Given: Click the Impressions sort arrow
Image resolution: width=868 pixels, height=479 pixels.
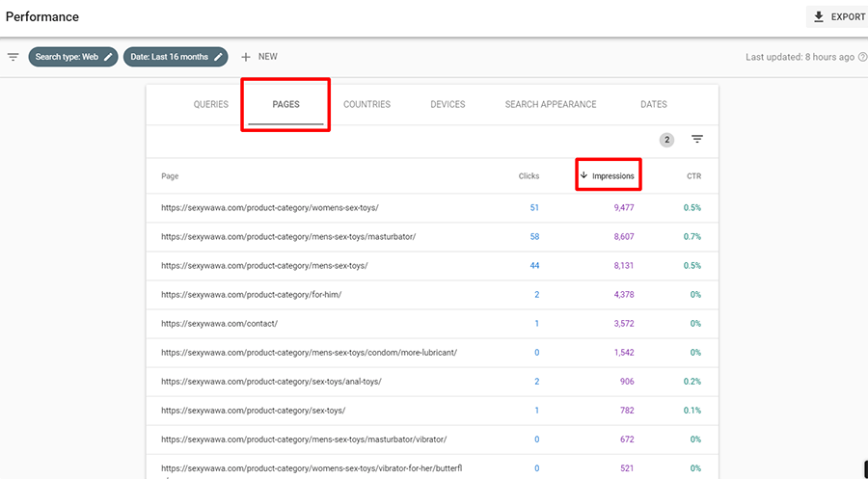Looking at the screenshot, I should pyautogui.click(x=583, y=175).
